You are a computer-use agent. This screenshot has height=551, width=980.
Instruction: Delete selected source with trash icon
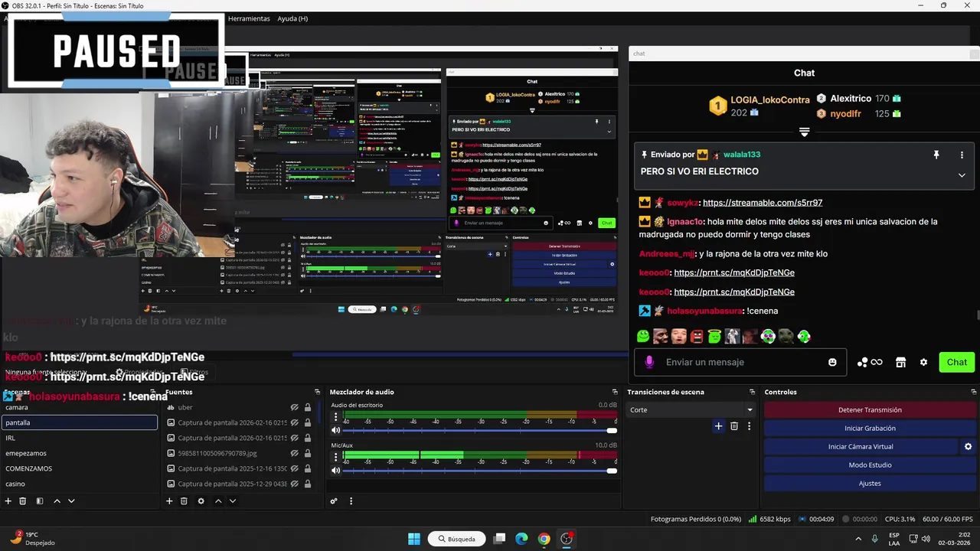[x=184, y=501]
